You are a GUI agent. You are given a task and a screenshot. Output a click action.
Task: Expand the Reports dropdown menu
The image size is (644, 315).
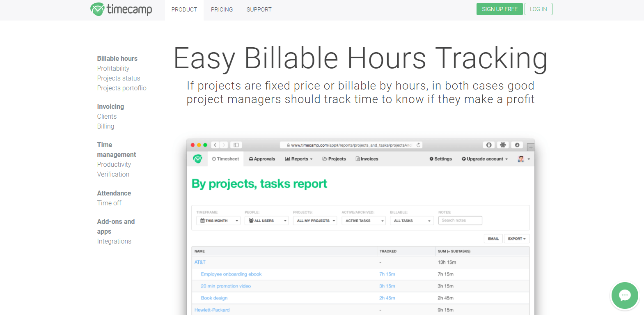pos(299,159)
